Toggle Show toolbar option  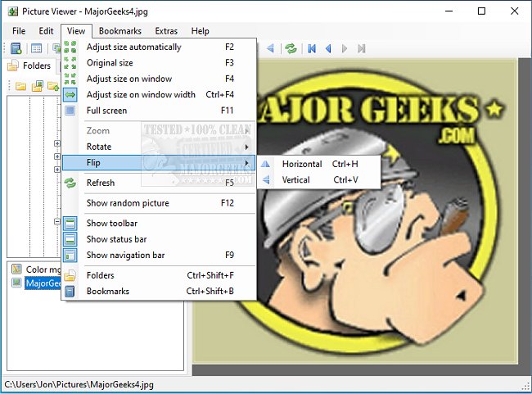(159, 223)
